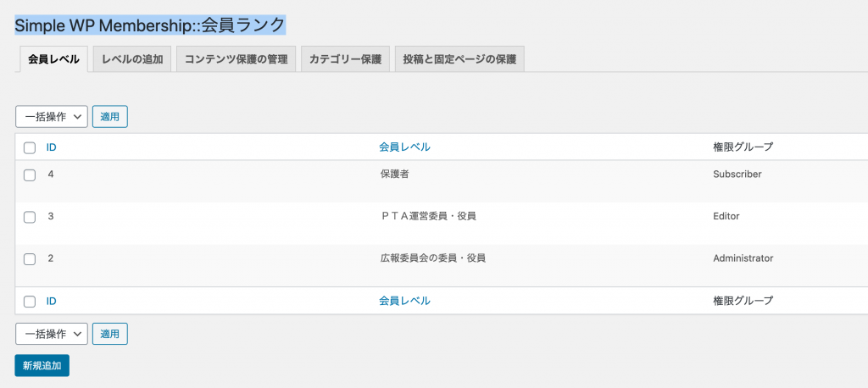
Task: Check the box for ID 3 row
Action: pos(30,217)
